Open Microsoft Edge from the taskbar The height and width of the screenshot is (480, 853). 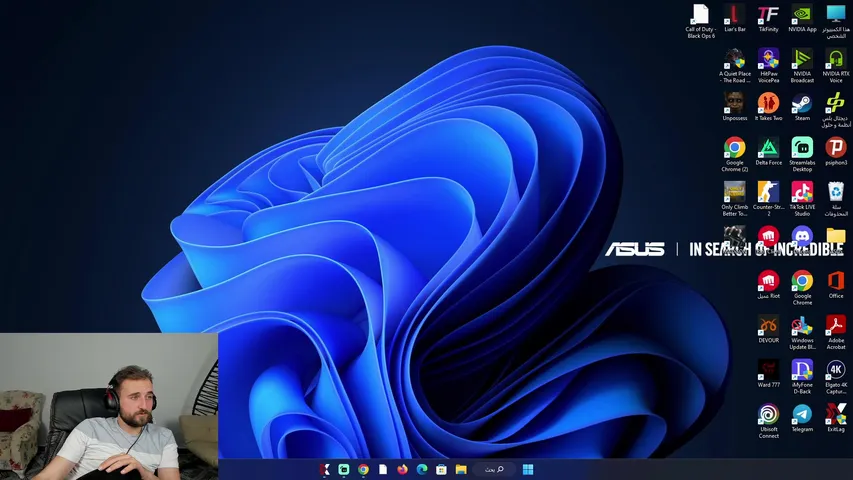(422, 469)
